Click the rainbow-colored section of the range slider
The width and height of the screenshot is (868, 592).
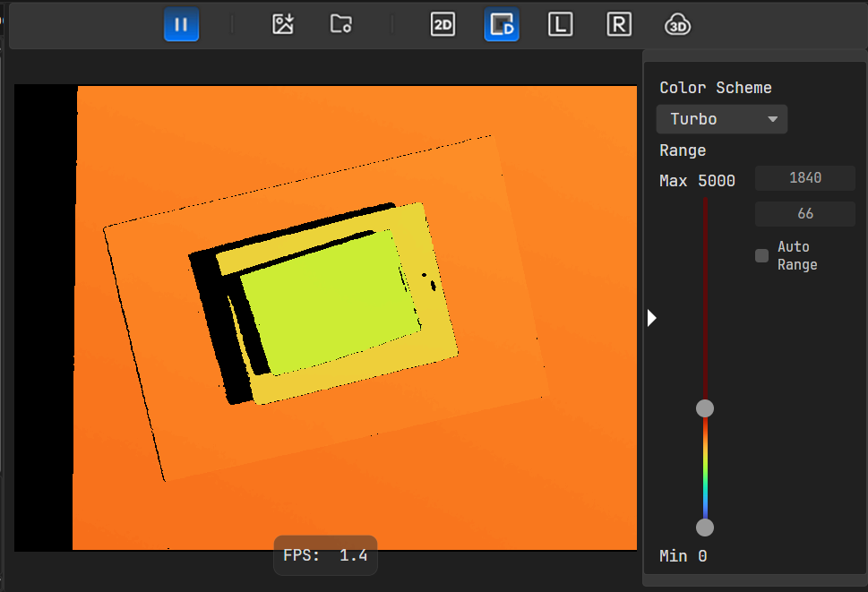[705, 468]
